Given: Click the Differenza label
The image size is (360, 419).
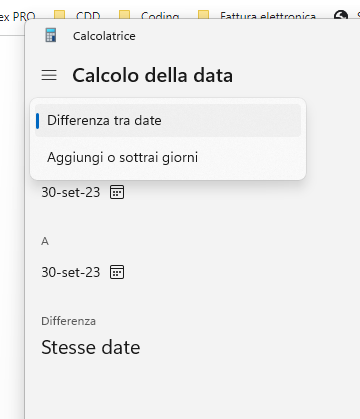Looking at the screenshot, I should coord(69,321).
